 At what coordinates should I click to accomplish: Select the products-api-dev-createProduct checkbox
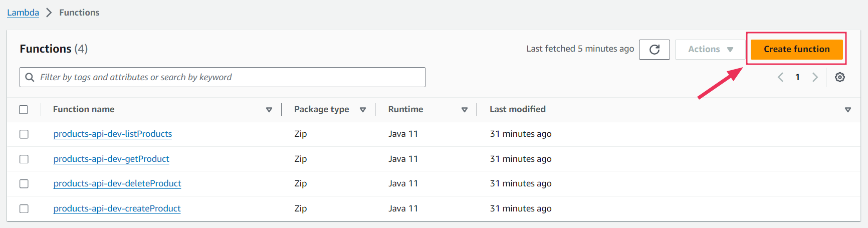(24, 208)
